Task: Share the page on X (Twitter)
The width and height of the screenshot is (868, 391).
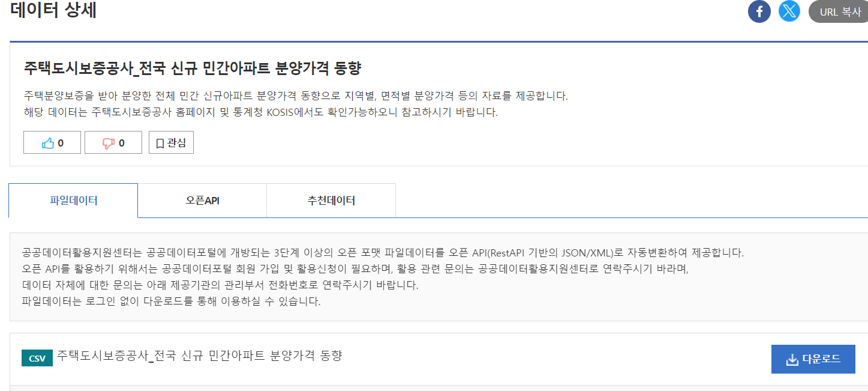Action: [789, 11]
